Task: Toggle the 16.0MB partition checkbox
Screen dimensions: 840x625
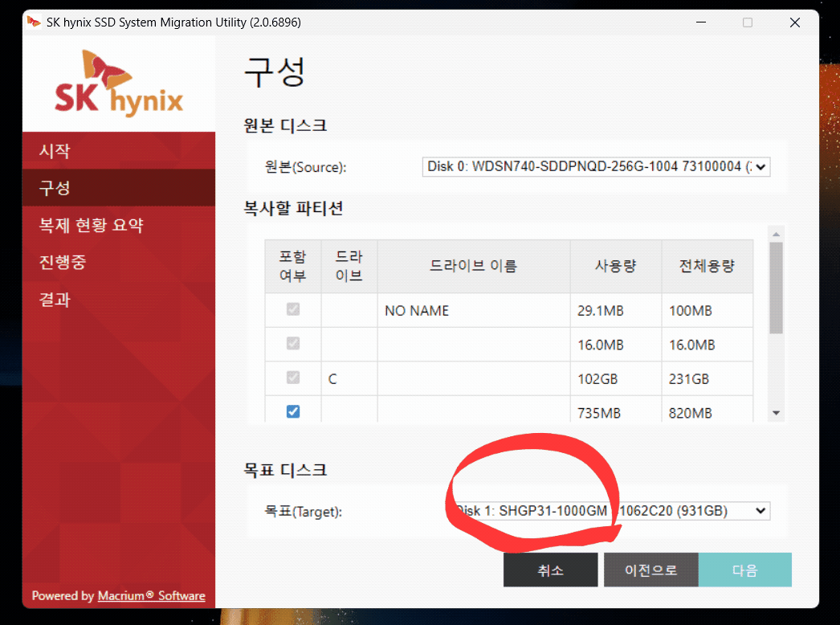Action: (293, 344)
